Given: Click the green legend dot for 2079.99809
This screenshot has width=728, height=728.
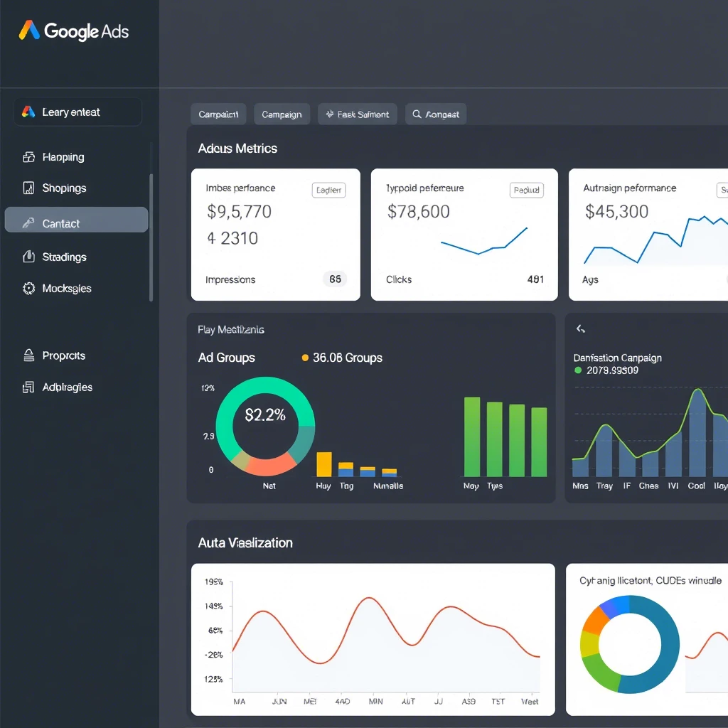Looking at the screenshot, I should 578,370.
